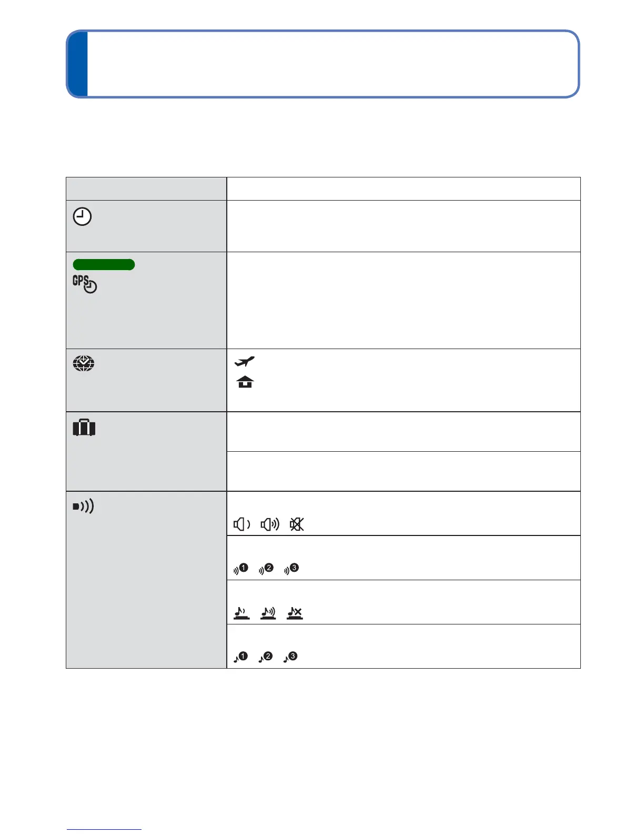Image resolution: width=644 pixels, height=834 pixels.
Task: Set beep volume to low speaker icon
Action: point(242,524)
